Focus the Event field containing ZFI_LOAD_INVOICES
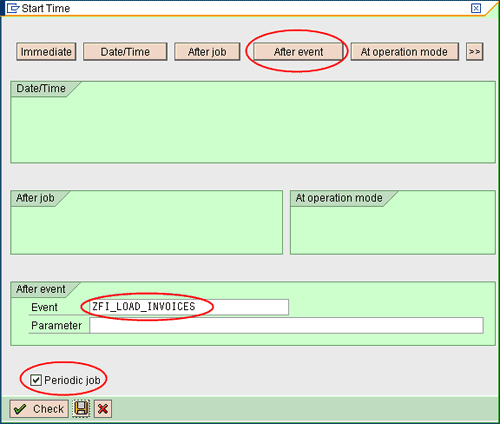Viewport: 500px width, 424px height. point(189,307)
